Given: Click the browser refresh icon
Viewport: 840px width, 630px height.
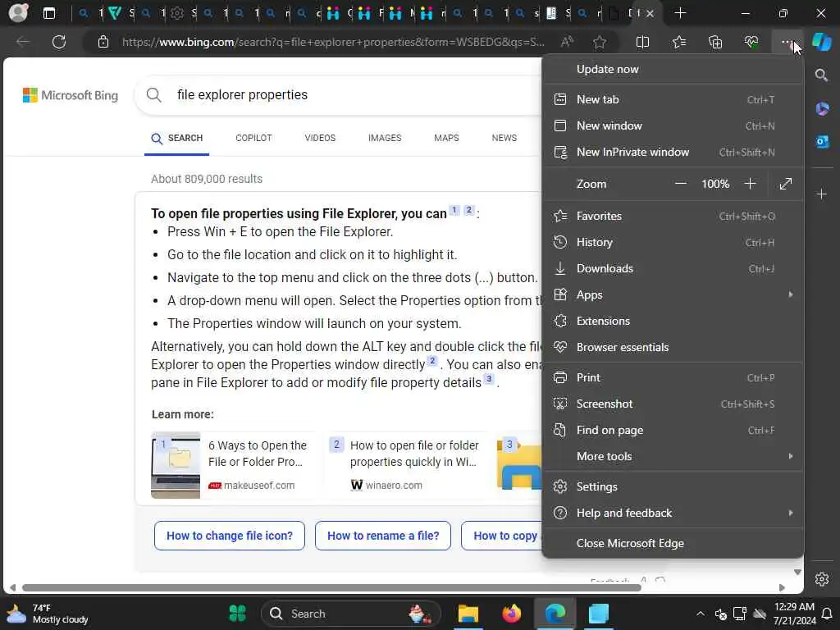Looking at the screenshot, I should click(x=59, y=42).
